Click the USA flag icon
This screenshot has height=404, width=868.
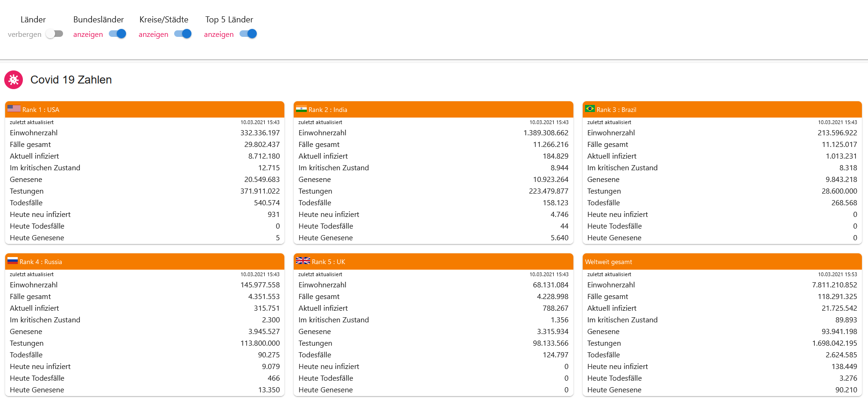(14, 109)
